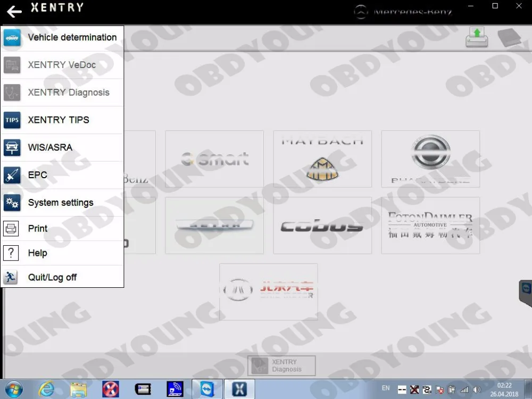This screenshot has height=399, width=532.
Task: Click the EN language indicator in tray
Action: pyautogui.click(x=386, y=388)
